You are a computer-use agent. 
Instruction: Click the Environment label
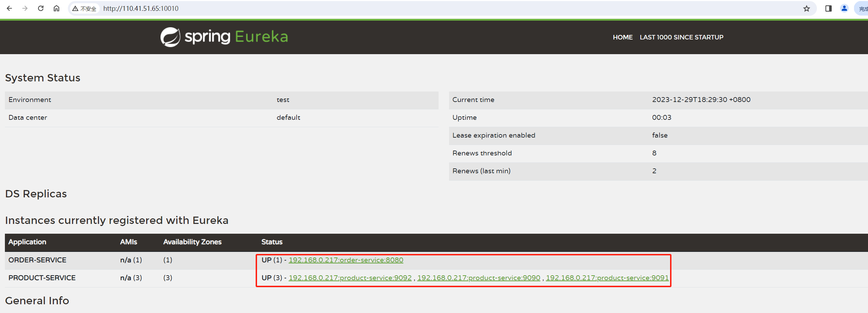(x=30, y=100)
